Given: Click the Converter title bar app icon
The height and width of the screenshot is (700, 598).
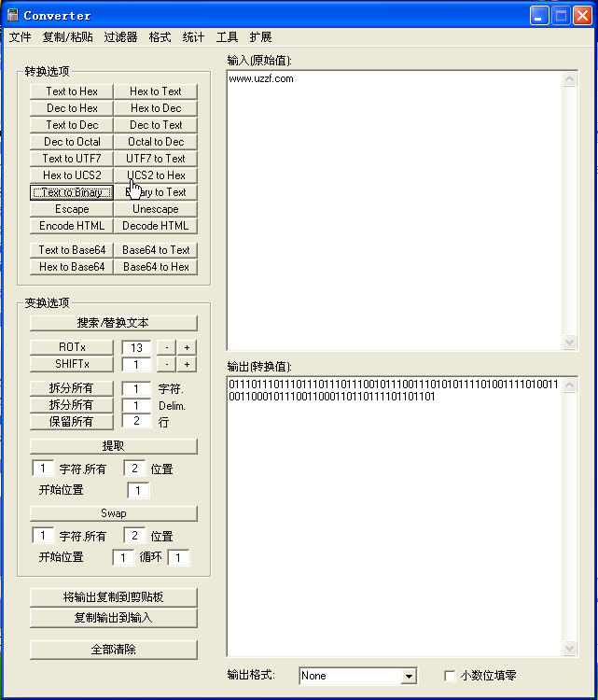Looking at the screenshot, I should pyautogui.click(x=13, y=15).
